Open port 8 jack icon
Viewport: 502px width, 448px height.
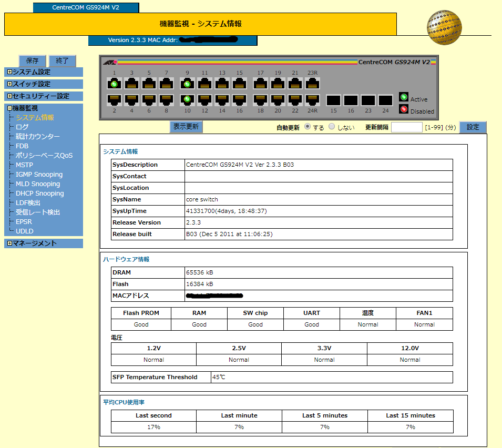pos(166,100)
